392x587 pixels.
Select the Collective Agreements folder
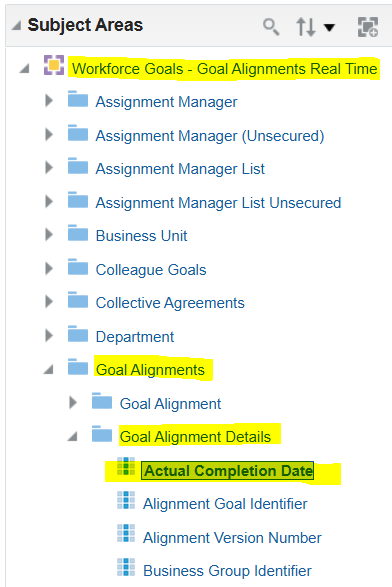pyautogui.click(x=170, y=303)
